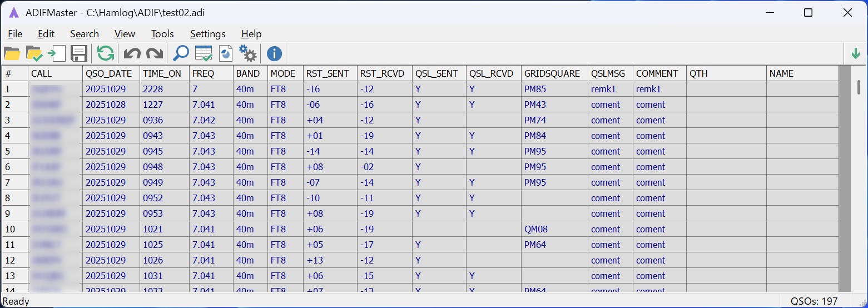Open search with the magnifying glass icon
868x308 pixels.
point(181,54)
